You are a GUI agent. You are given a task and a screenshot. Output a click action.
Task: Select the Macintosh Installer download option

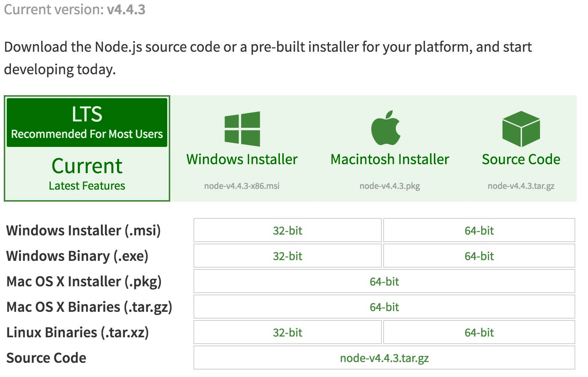[x=389, y=159]
